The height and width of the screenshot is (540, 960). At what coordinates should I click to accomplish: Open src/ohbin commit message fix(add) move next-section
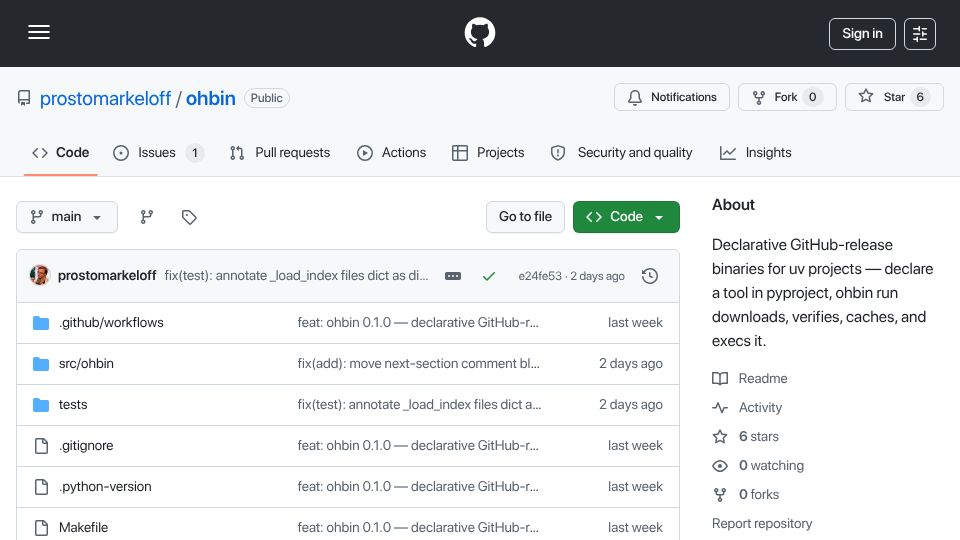(x=419, y=364)
